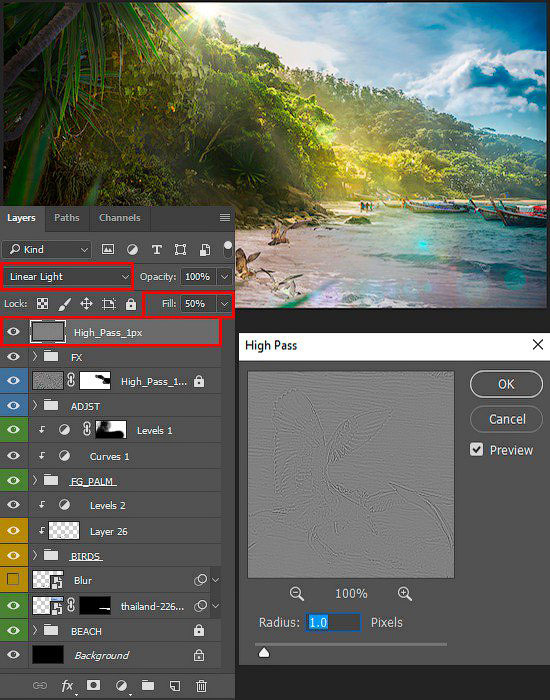Image resolution: width=550 pixels, height=700 pixels.
Task: Toggle visibility of Curves 1 layer
Action: click(13, 455)
